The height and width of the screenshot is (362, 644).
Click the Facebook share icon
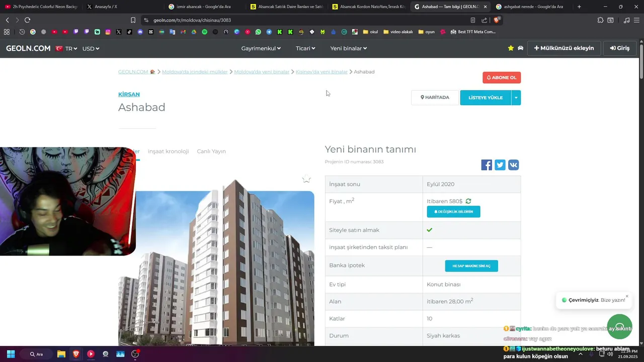tap(487, 165)
